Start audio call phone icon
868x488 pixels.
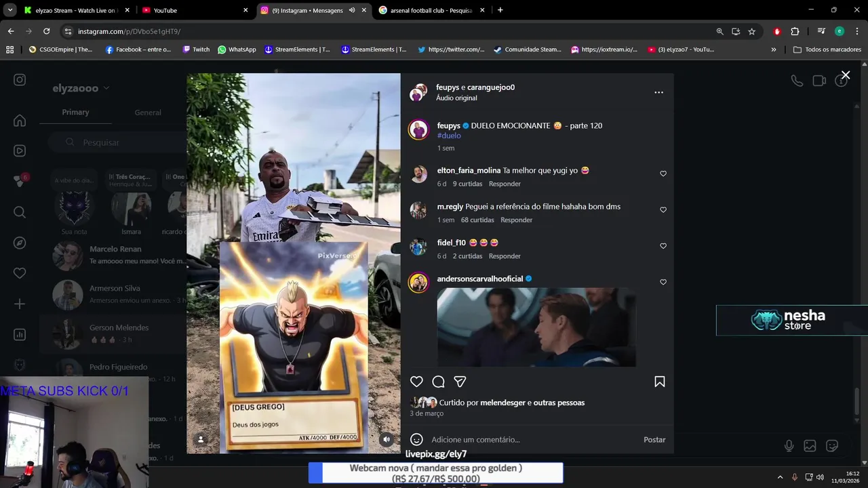click(797, 81)
